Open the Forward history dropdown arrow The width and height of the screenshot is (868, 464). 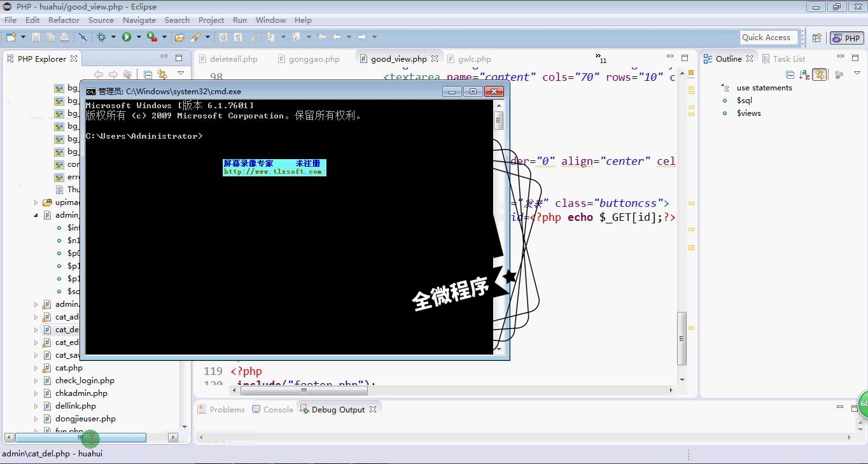[x=374, y=38]
